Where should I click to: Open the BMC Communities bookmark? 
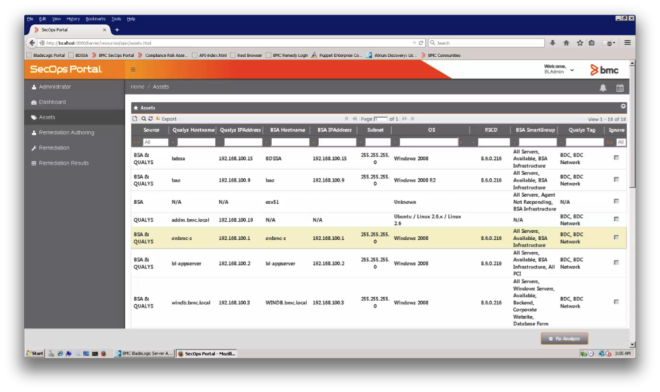pyautogui.click(x=441, y=55)
